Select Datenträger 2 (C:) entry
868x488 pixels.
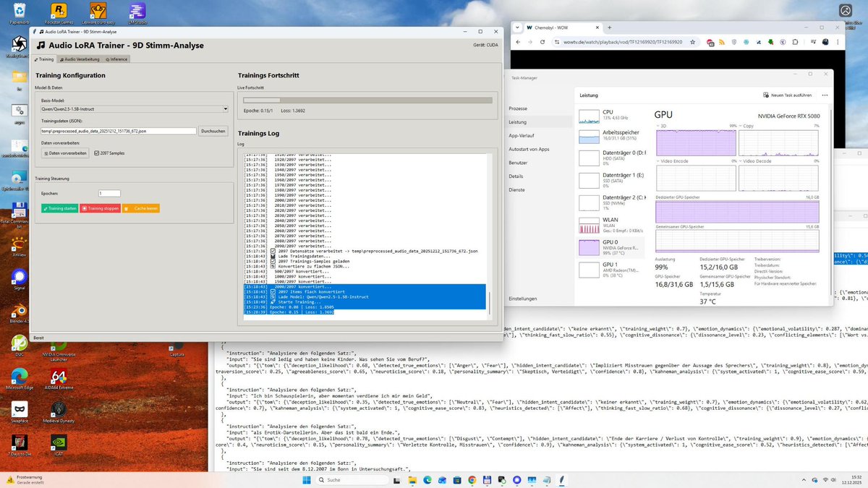[610, 201]
